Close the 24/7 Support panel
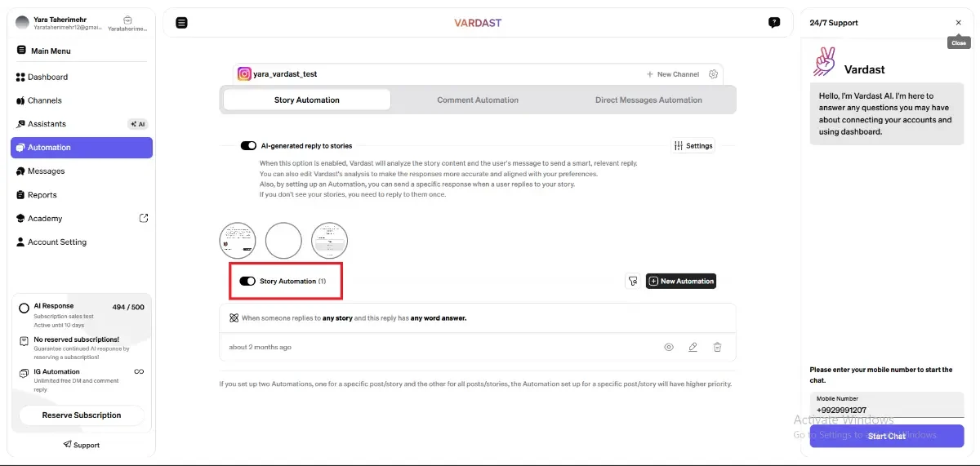Image resolution: width=980 pixels, height=466 pixels. coord(959,23)
